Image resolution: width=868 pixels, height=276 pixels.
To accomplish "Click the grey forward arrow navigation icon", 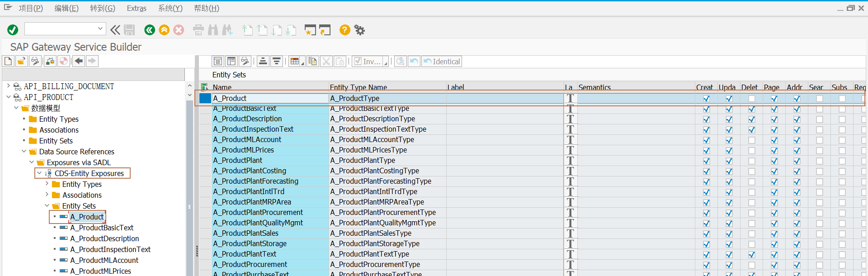I will tap(92, 61).
